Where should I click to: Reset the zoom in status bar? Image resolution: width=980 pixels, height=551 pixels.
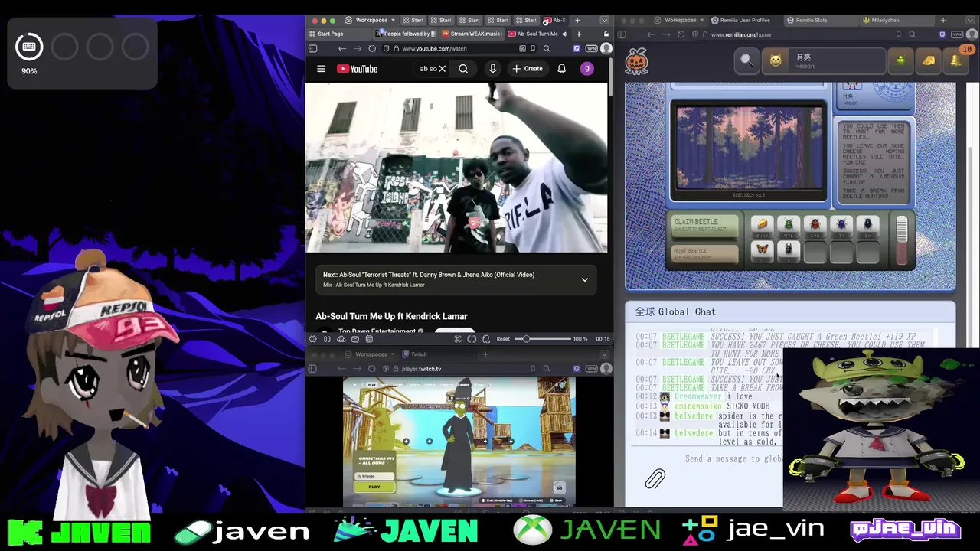pos(503,339)
